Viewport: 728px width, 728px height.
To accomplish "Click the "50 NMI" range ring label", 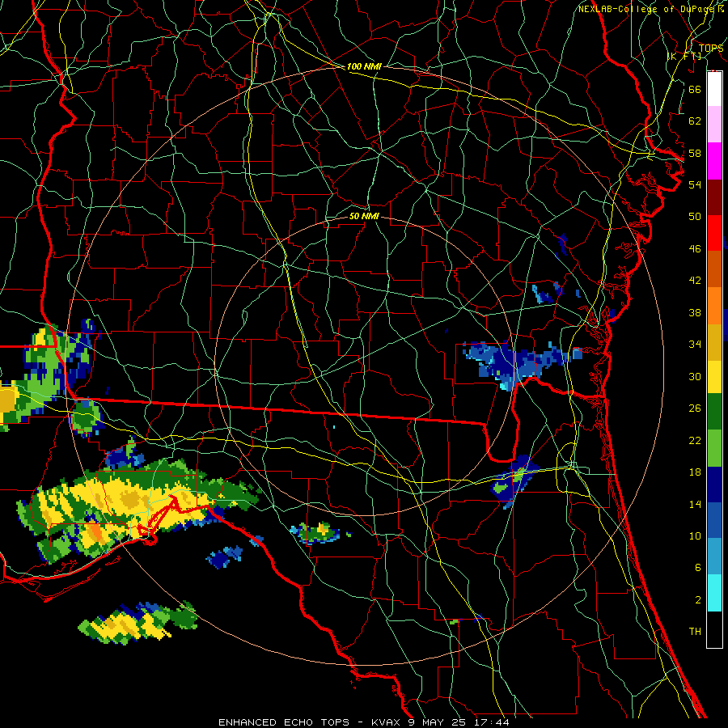I will 364,216.
